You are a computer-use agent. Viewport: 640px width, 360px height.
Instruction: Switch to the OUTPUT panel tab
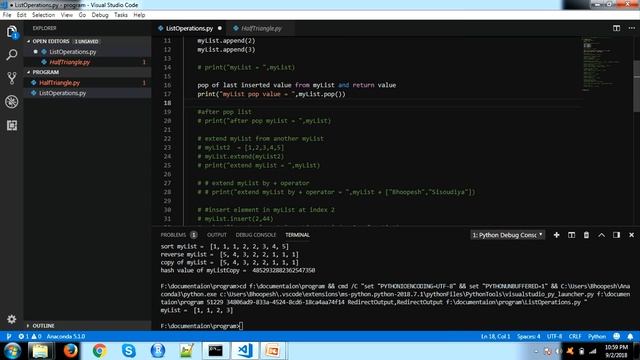click(216, 235)
